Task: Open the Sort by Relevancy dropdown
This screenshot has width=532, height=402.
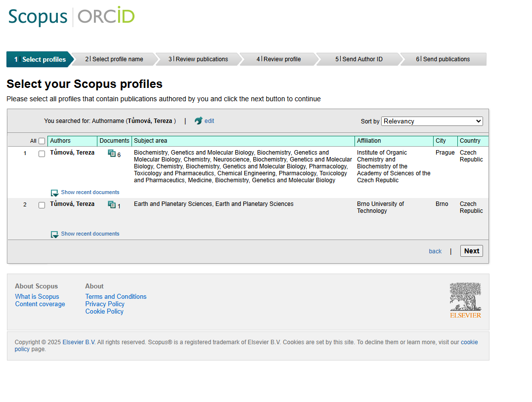Action: click(432, 121)
